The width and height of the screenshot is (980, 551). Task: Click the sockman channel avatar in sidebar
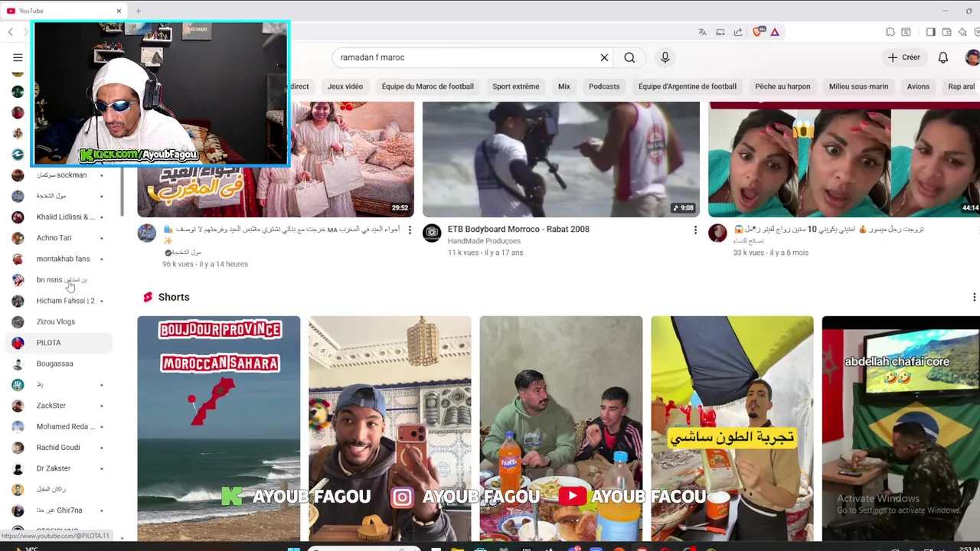(18, 175)
